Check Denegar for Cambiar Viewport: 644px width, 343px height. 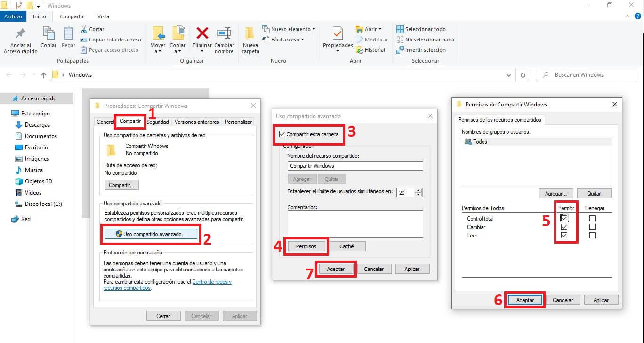[x=592, y=227]
